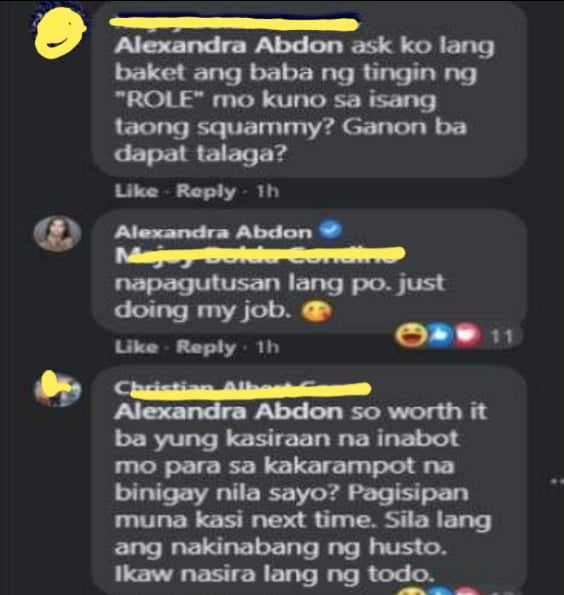The width and height of the screenshot is (564, 595).
Task: Click the heart reaction icon beside count 11
Action: 468,335
